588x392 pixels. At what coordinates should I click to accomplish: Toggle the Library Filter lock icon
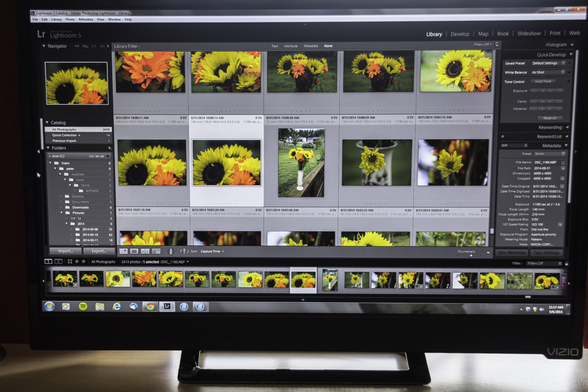[497, 44]
